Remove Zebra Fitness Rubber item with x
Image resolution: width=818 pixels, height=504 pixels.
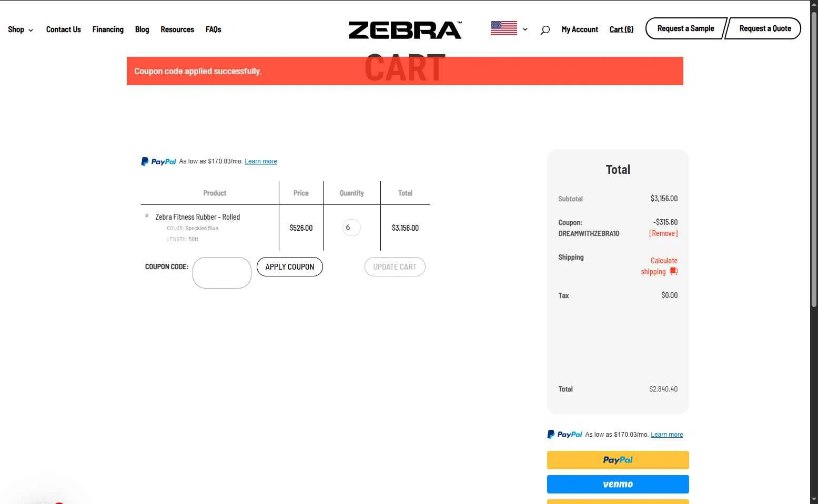pyautogui.click(x=147, y=215)
